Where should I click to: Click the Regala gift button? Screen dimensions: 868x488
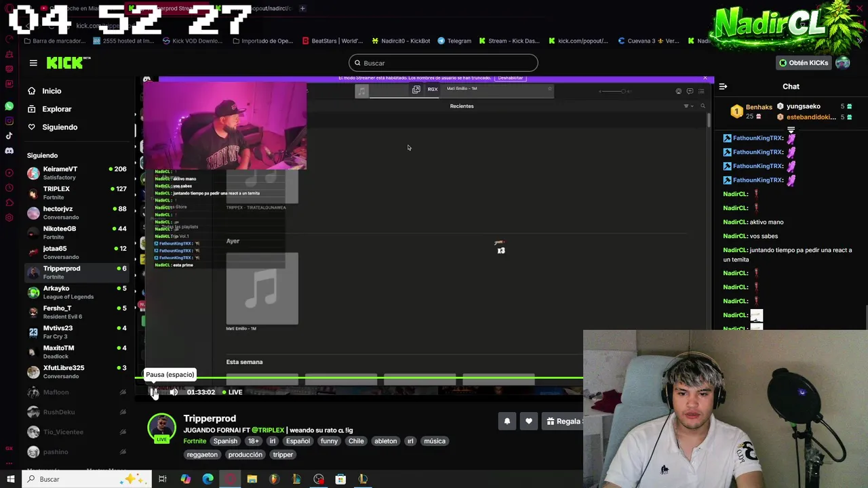(x=564, y=422)
